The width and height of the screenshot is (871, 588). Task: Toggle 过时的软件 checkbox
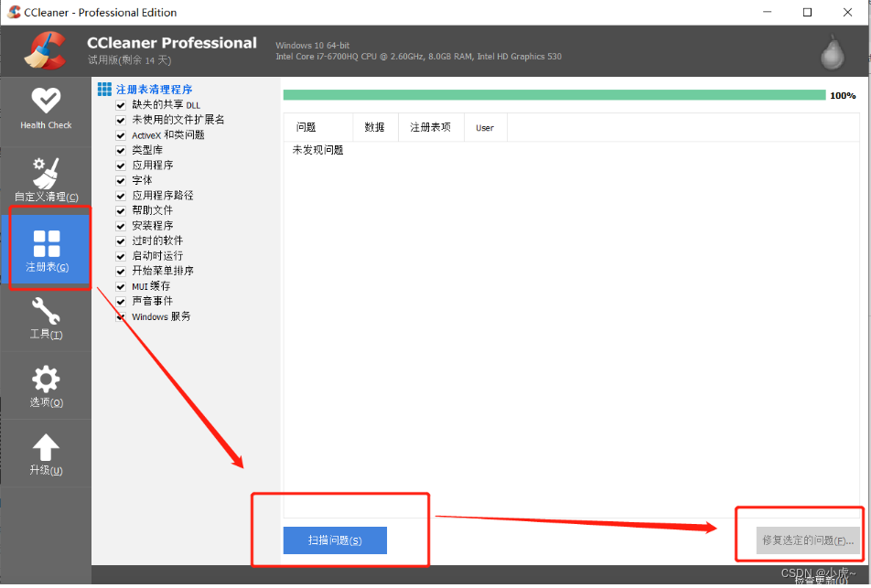point(121,241)
